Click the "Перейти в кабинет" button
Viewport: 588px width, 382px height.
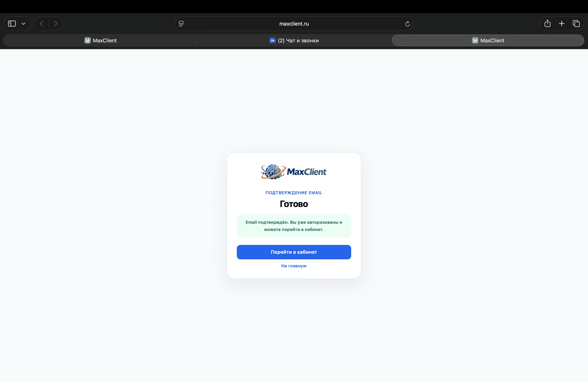coord(294,252)
